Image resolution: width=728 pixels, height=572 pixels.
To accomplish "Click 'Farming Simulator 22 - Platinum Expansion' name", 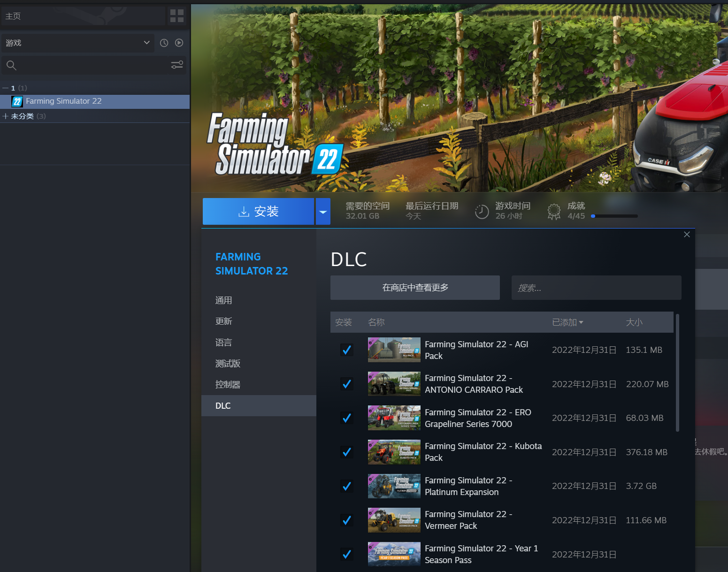I will pyautogui.click(x=468, y=486).
